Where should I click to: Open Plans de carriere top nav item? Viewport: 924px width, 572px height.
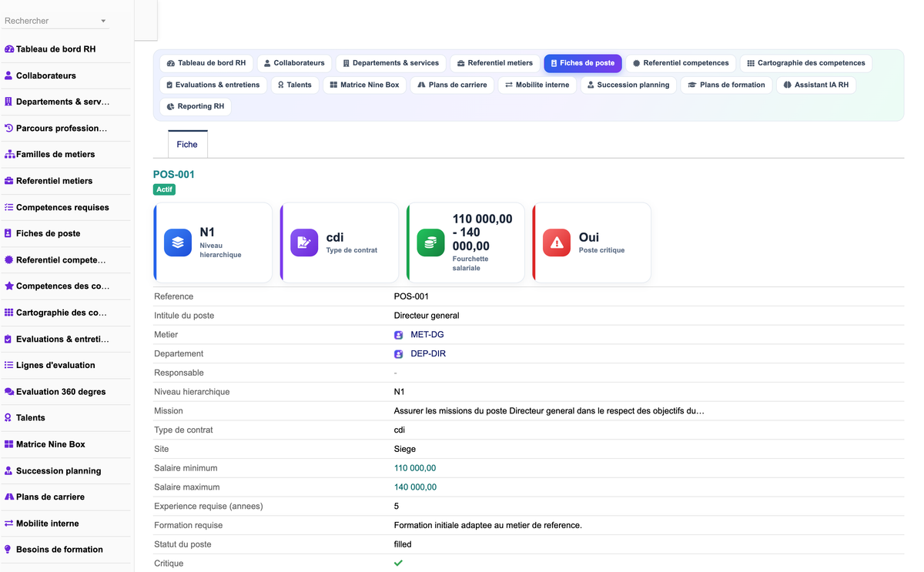[452, 85]
